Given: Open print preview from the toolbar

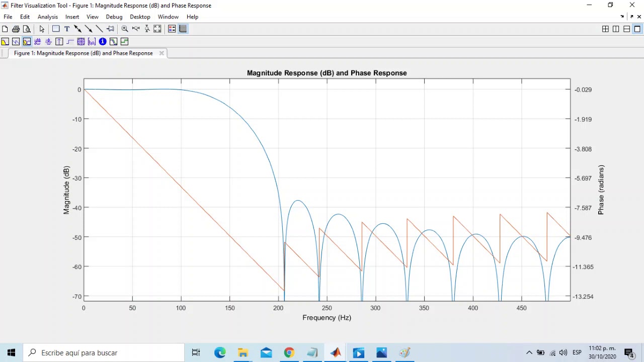Looking at the screenshot, I should [x=27, y=29].
